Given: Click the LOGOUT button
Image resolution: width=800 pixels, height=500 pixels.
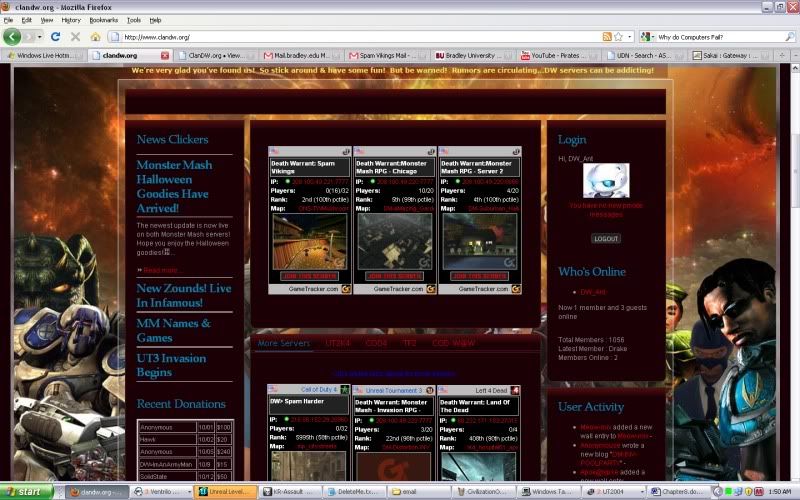Looking at the screenshot, I should (606, 238).
